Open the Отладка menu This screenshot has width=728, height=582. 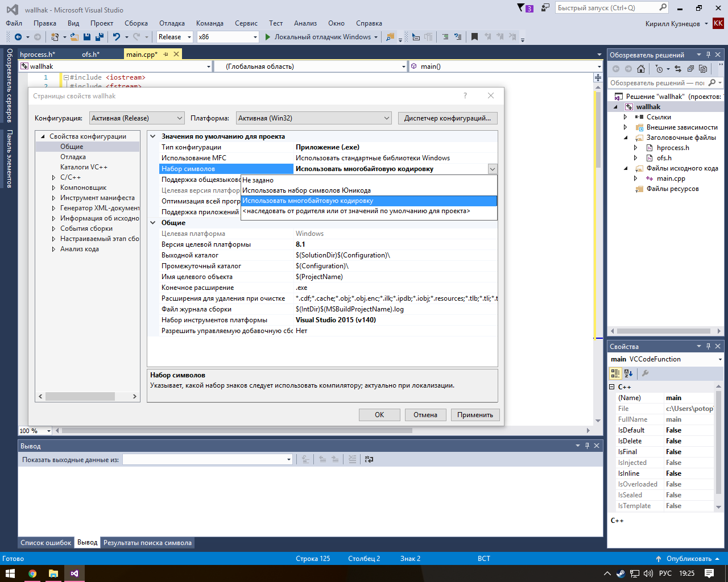(172, 23)
